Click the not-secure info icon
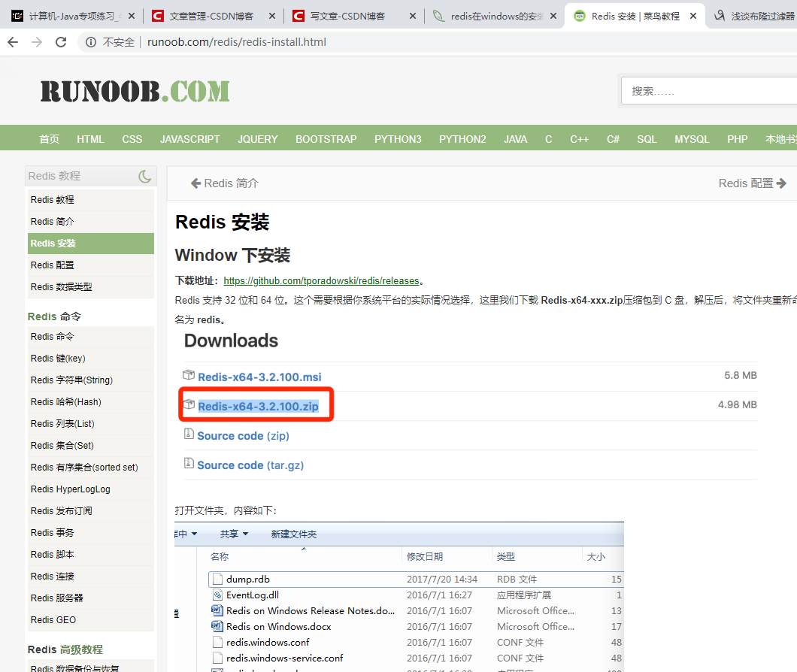This screenshot has width=797, height=672. coord(91,42)
